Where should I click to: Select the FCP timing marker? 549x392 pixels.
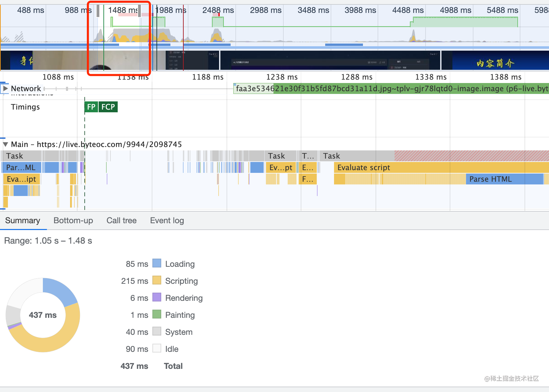point(108,107)
